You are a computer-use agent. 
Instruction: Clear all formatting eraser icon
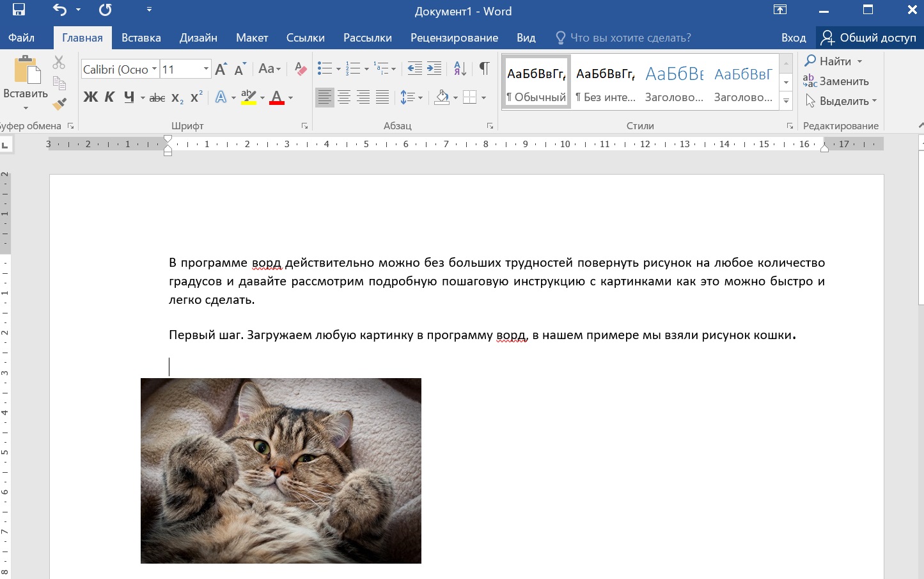(x=301, y=69)
